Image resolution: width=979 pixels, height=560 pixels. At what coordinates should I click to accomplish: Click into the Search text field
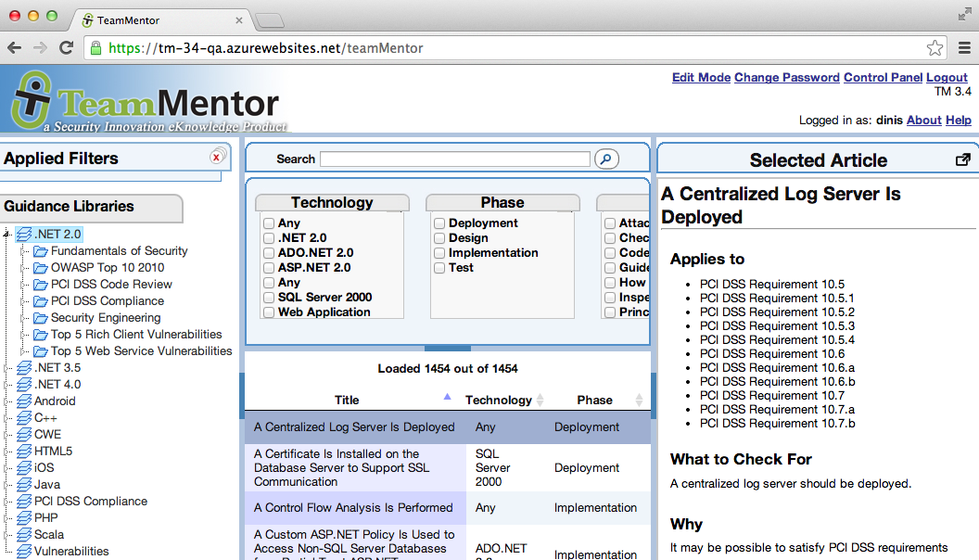coord(454,159)
